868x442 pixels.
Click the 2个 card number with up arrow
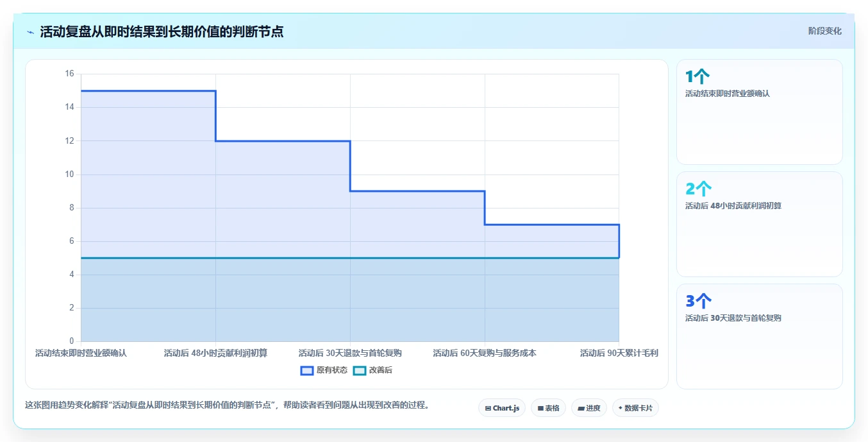(698, 189)
